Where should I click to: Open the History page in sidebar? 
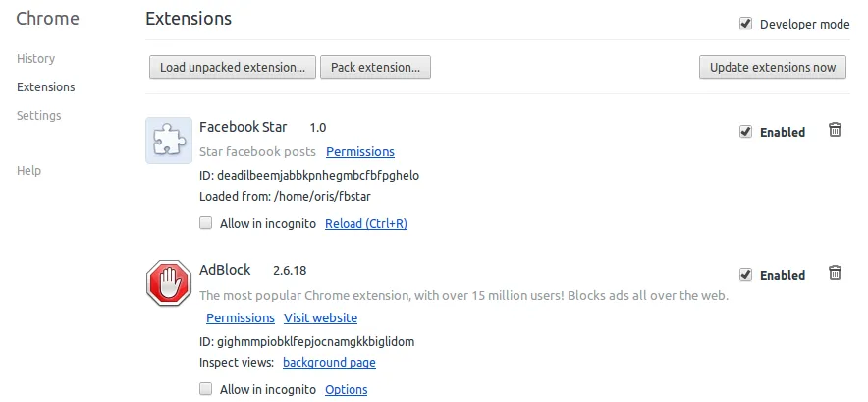coord(36,59)
